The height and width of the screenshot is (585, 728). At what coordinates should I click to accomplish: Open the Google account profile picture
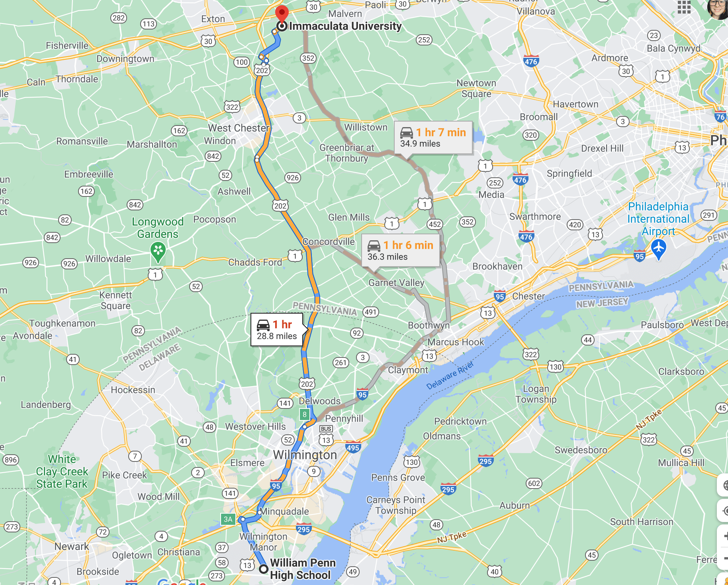click(x=718, y=8)
